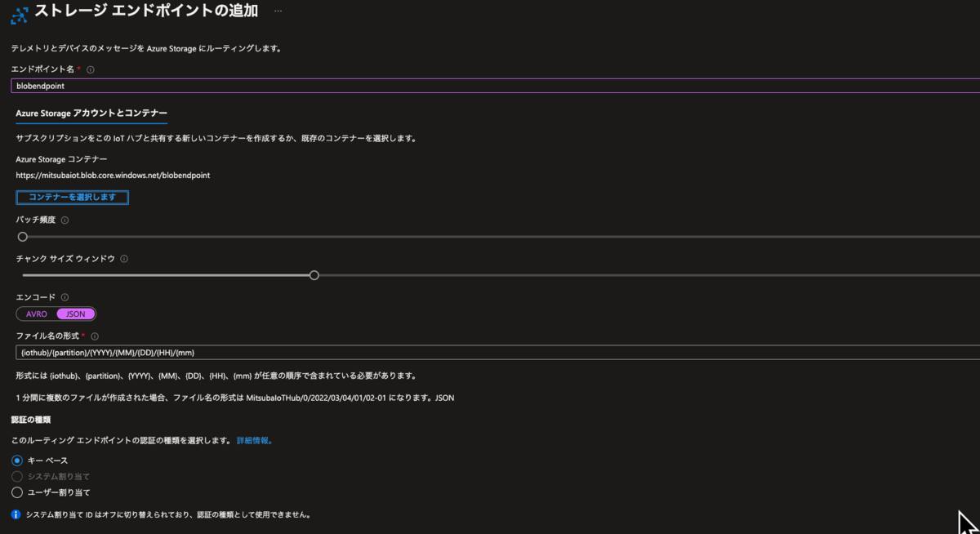Click the container URL https://mitsubaiot.blob.core.windows.net/blobendpoint
This screenshot has width=980, height=534.
coord(113,176)
